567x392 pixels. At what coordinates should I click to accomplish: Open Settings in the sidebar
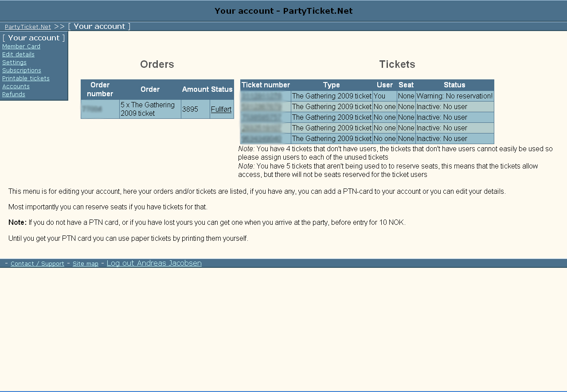pos(14,62)
